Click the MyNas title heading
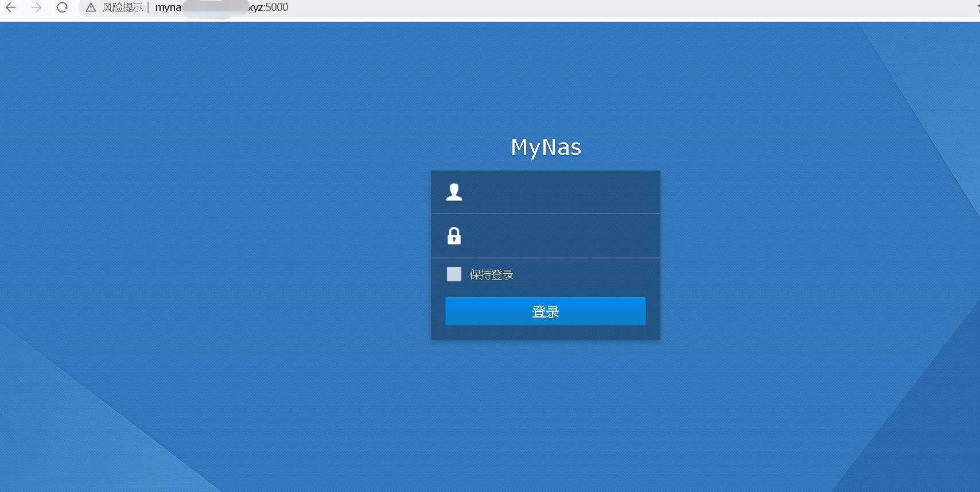The image size is (980, 492). [546, 148]
